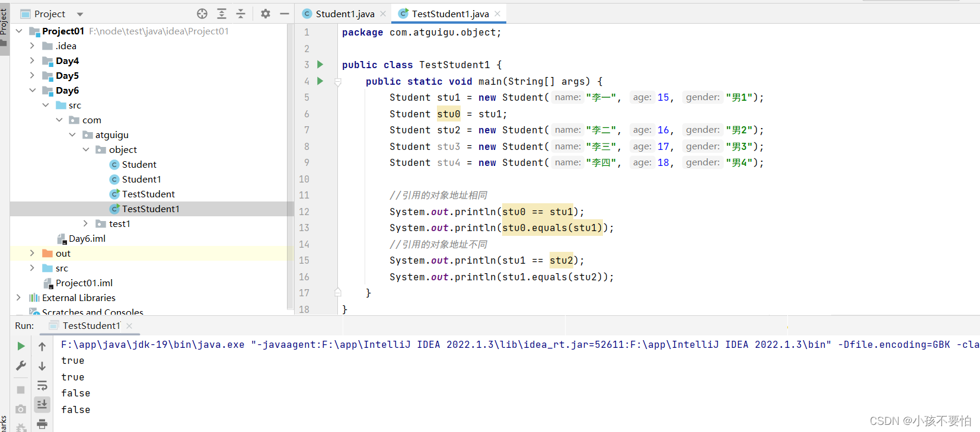This screenshot has width=980, height=432.
Task: Collapse all nodes in Project tree
Action: tap(241, 14)
